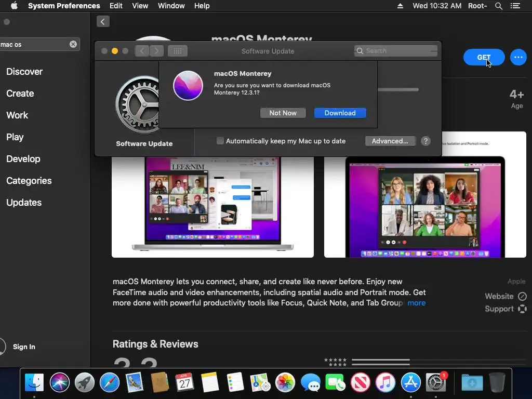This screenshot has width=532, height=399.
Task: Click Sign In in App Store
Action: 24,347
